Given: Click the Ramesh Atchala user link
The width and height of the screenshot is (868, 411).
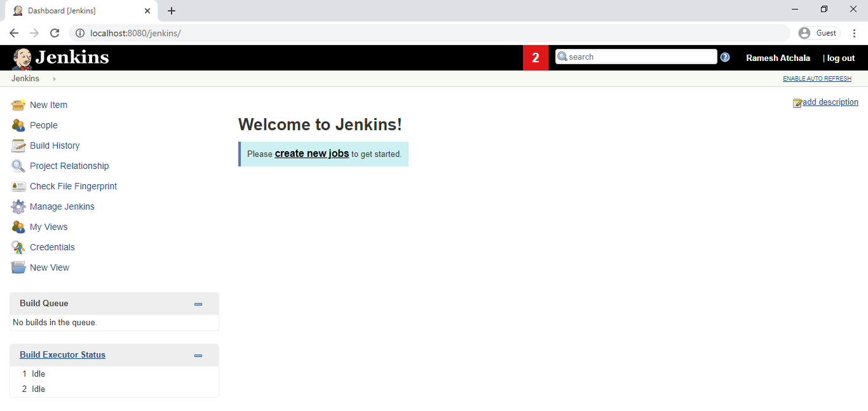Looking at the screenshot, I should tap(778, 58).
